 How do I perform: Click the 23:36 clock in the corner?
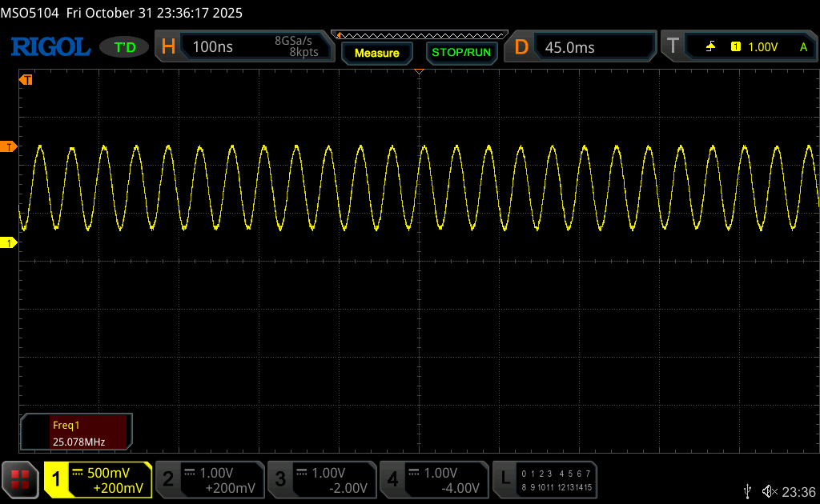click(x=799, y=492)
